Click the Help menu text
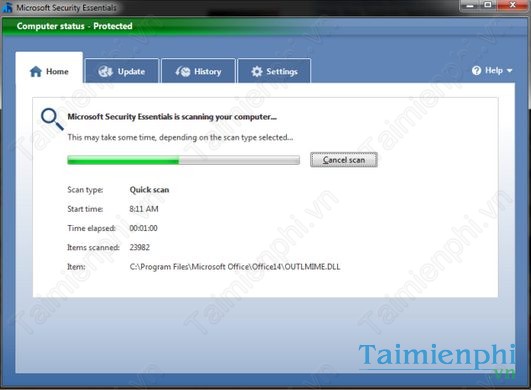The height and width of the screenshot is (390, 531). coord(494,70)
